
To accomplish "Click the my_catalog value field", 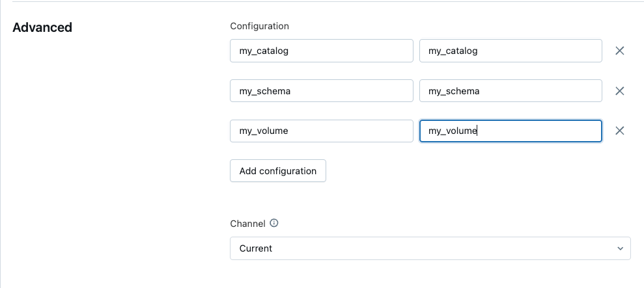I will point(510,51).
